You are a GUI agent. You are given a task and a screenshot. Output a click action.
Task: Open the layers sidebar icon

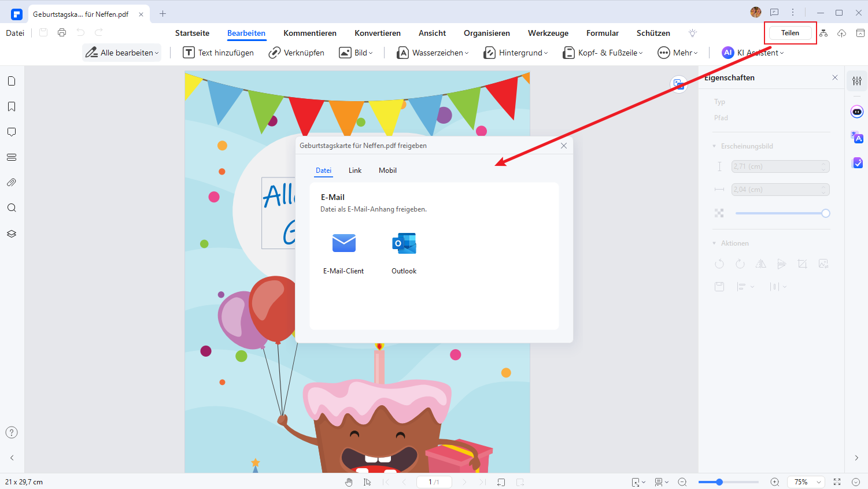coord(12,234)
